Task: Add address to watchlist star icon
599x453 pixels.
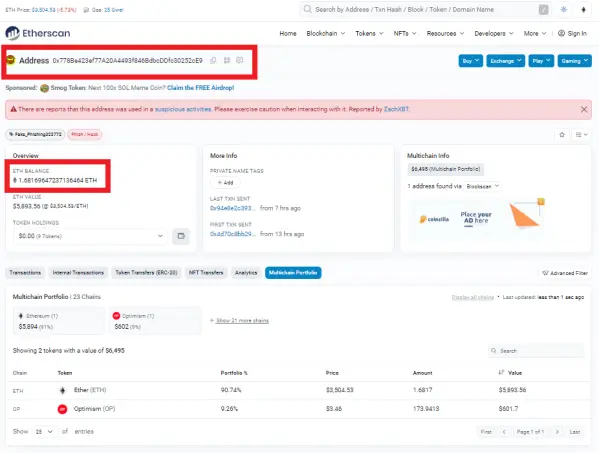Action: pyautogui.click(x=562, y=134)
